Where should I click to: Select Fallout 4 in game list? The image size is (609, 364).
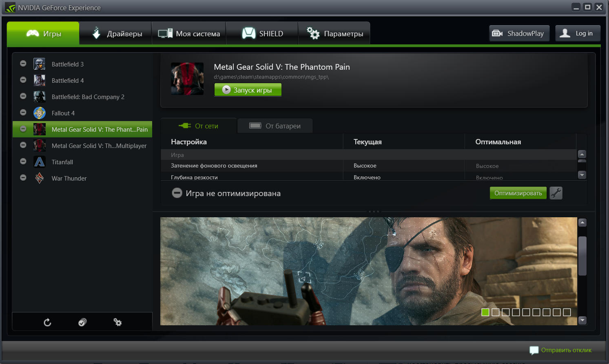pos(82,113)
